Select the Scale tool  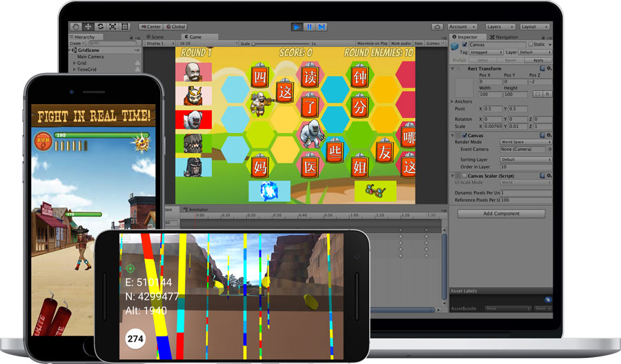click(x=112, y=26)
